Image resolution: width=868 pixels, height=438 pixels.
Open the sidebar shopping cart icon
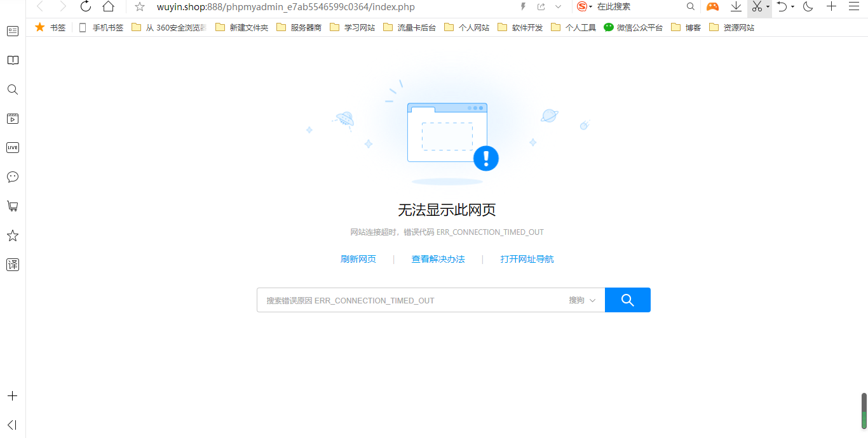pos(12,206)
